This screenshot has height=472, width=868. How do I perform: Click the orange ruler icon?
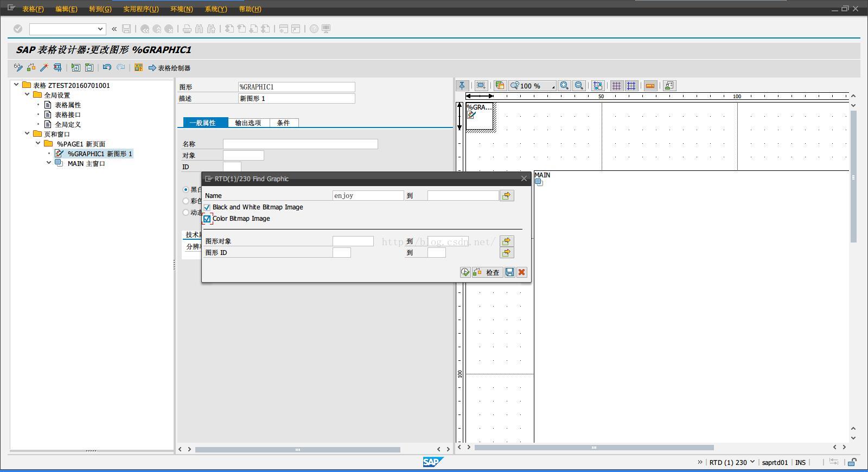(x=650, y=86)
